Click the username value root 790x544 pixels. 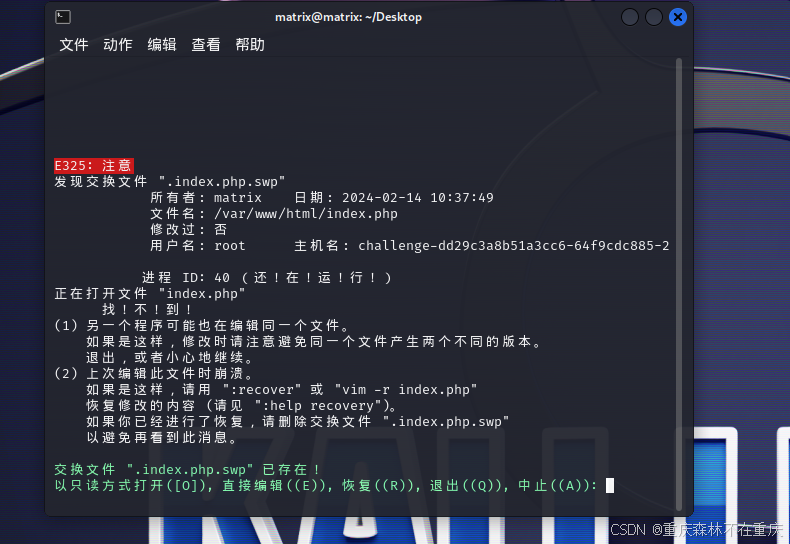pyautogui.click(x=230, y=246)
